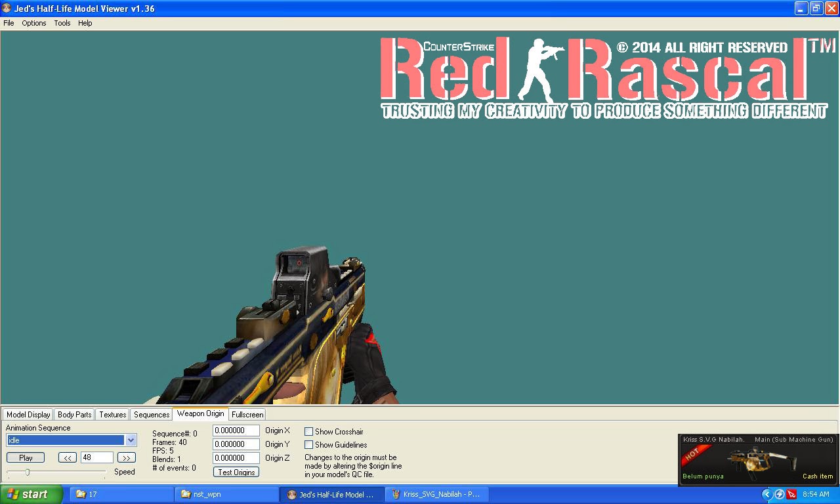Click the 'Blends: 1' info text

pos(167,459)
